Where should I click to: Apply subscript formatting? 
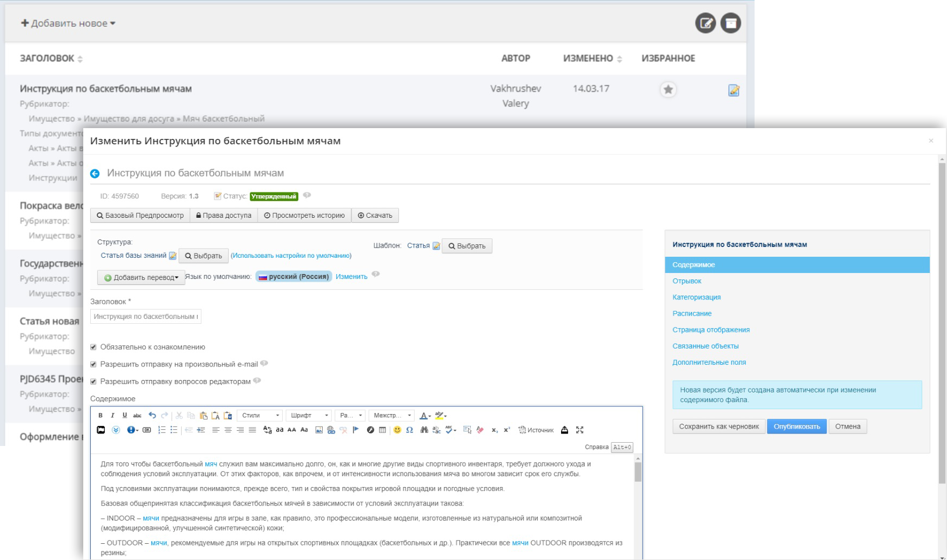[x=494, y=430]
